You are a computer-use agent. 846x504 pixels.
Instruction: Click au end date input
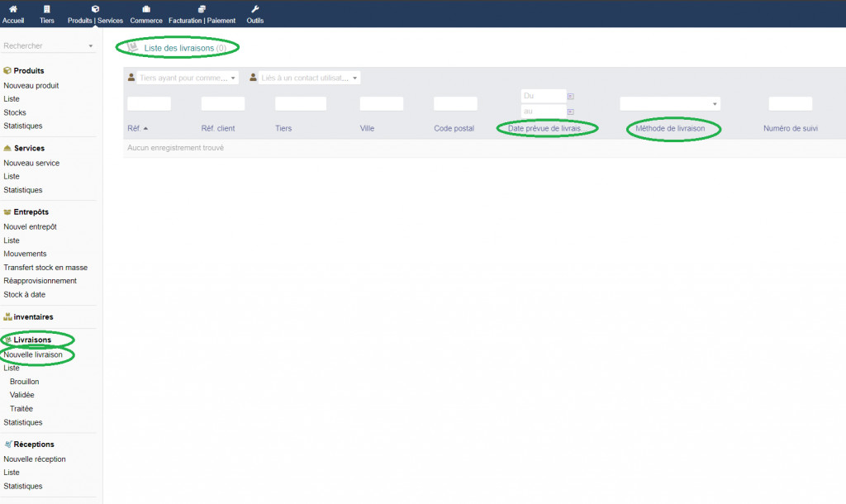click(x=544, y=112)
